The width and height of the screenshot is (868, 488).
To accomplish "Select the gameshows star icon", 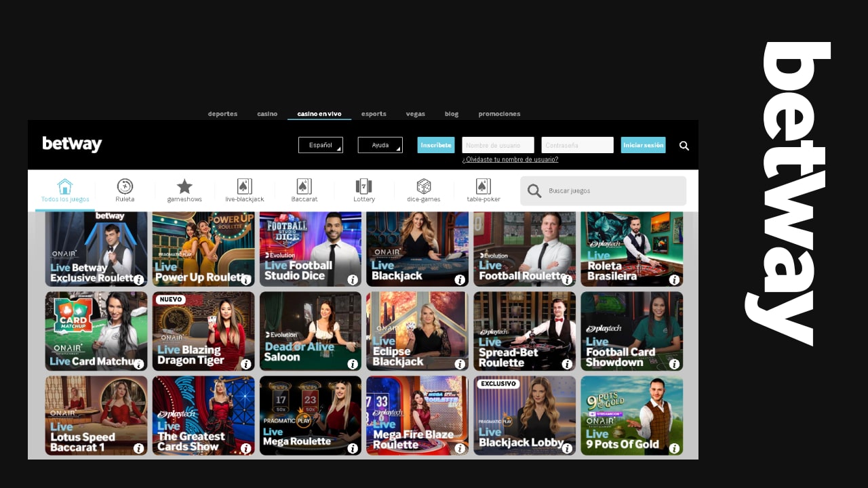I will tap(184, 186).
